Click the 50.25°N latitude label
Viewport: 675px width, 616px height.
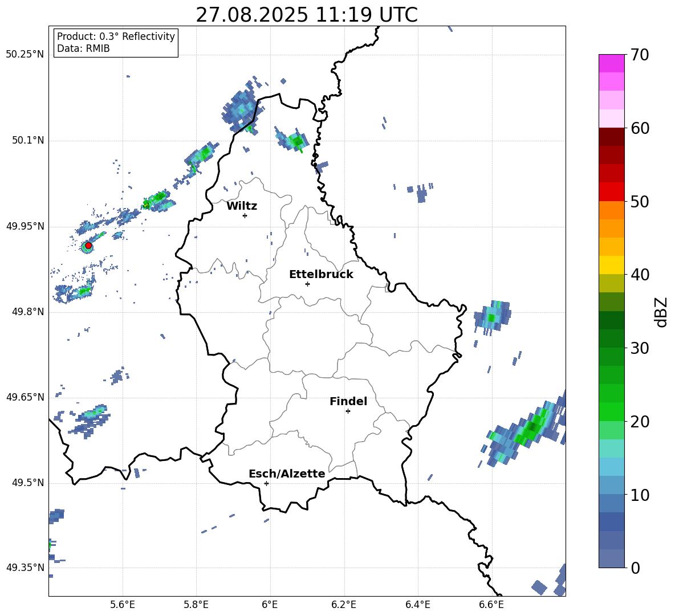tap(25, 55)
